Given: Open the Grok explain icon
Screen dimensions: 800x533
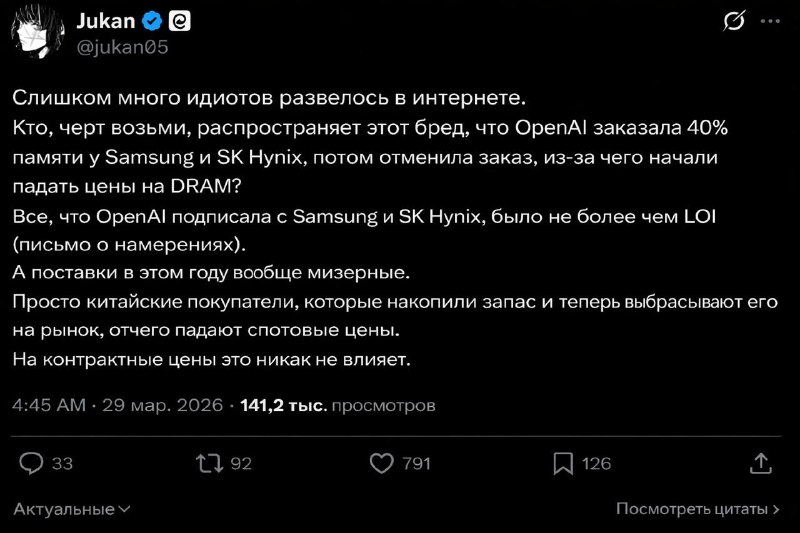Looking at the screenshot, I should pyautogui.click(x=735, y=22).
